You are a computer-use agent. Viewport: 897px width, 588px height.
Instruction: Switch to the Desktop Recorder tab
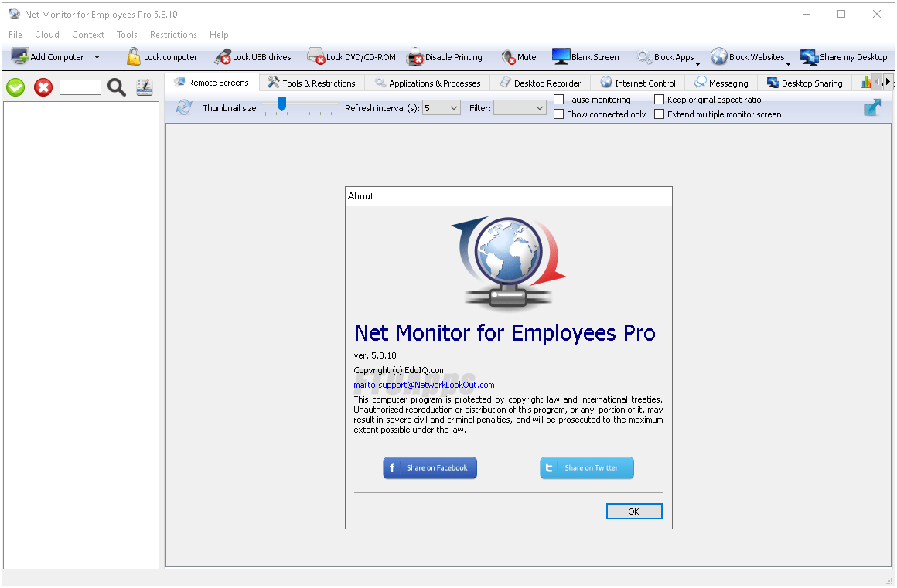pos(540,83)
